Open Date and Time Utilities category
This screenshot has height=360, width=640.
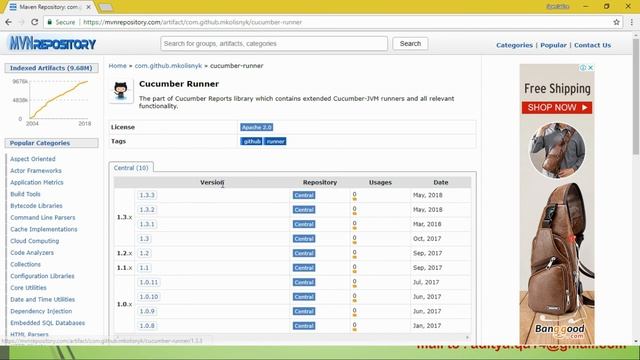click(x=42, y=300)
